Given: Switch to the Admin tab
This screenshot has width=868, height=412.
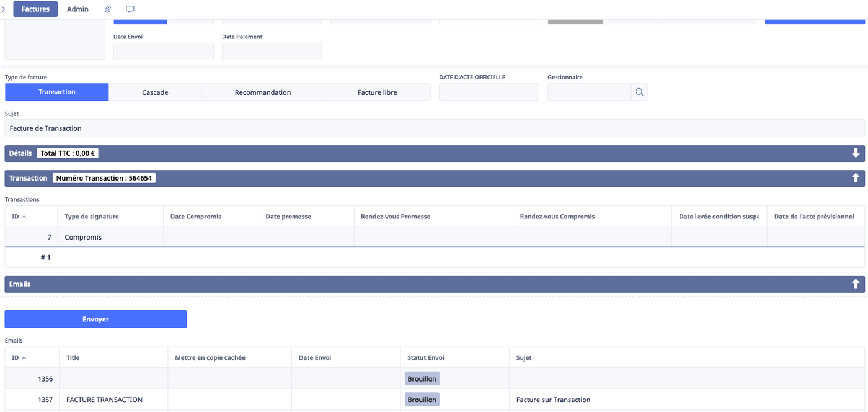Looking at the screenshot, I should [x=77, y=9].
